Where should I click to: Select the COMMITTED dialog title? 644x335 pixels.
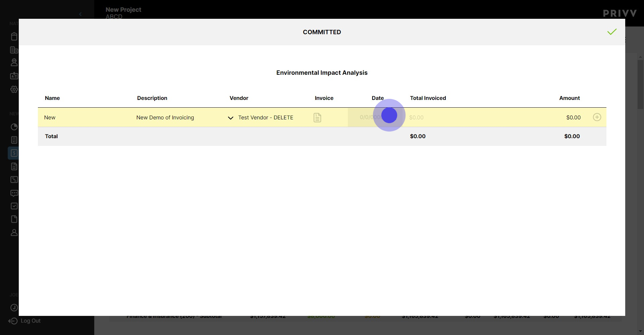(322, 32)
